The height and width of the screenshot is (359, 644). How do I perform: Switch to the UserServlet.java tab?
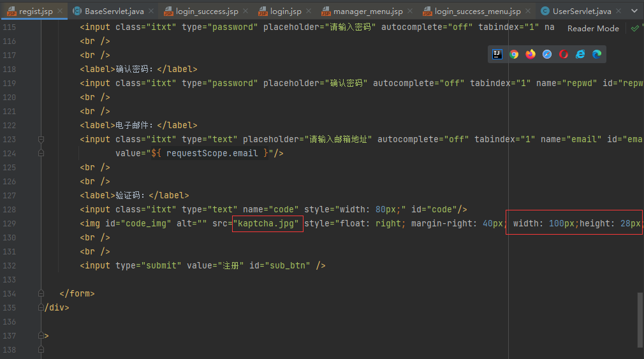coord(582,11)
